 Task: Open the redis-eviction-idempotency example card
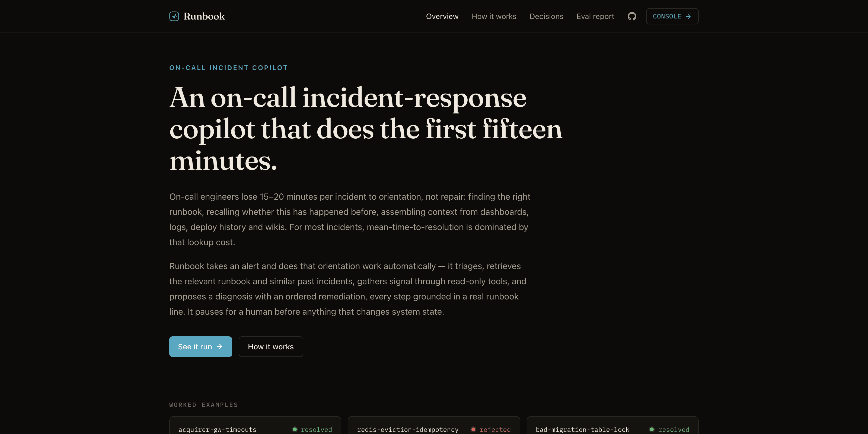pyautogui.click(x=434, y=425)
